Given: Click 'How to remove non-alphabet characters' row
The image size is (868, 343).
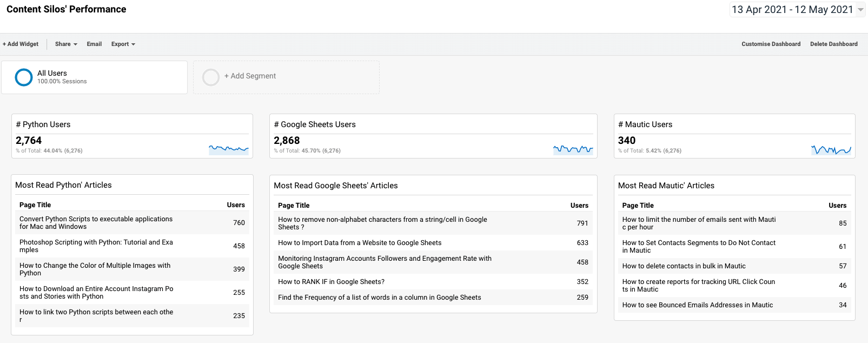Looking at the screenshot, I should point(433,223).
